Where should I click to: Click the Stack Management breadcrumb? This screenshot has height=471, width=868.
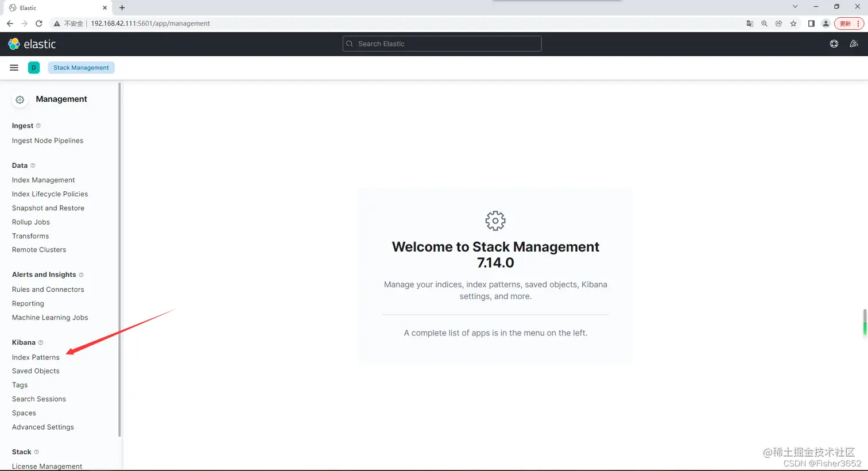point(81,68)
